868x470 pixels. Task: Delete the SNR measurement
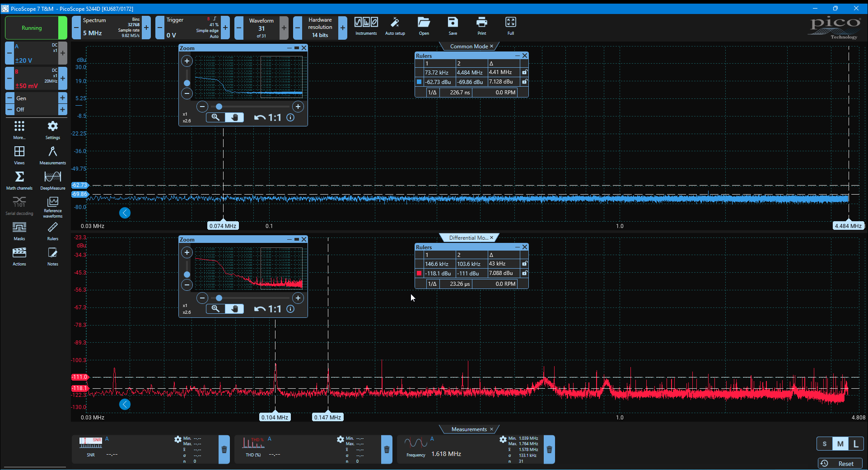[x=224, y=450]
